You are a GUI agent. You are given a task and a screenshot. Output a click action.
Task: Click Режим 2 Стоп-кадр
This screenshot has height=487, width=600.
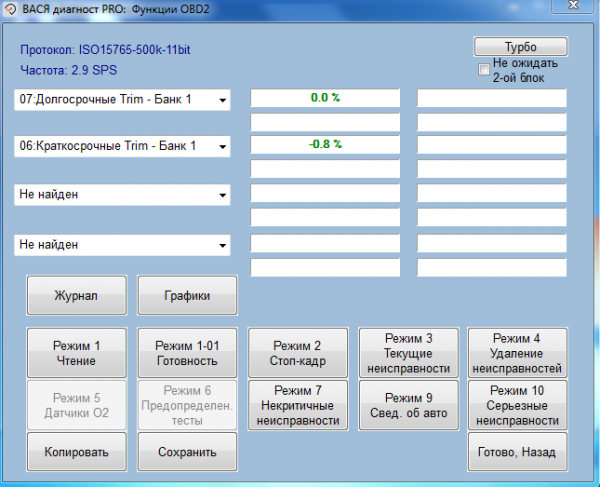297,352
